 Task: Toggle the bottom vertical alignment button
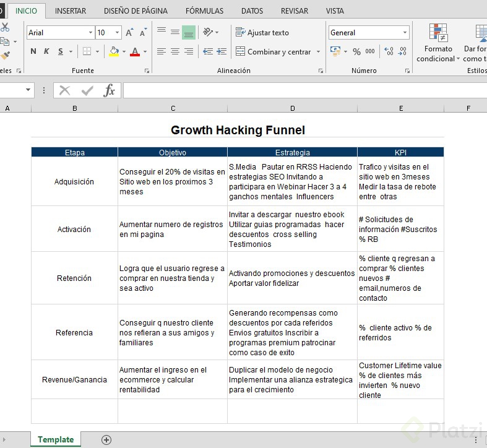(x=189, y=32)
